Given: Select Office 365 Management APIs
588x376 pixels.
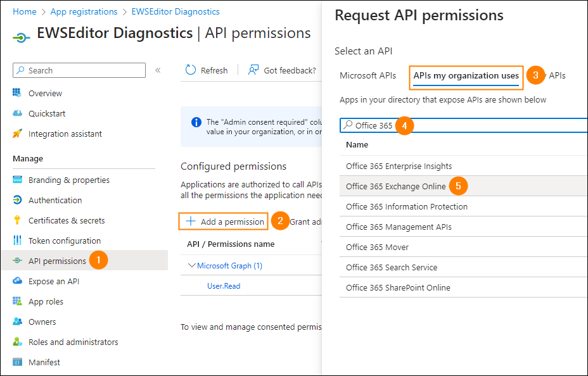Looking at the screenshot, I should tap(464, 227).
